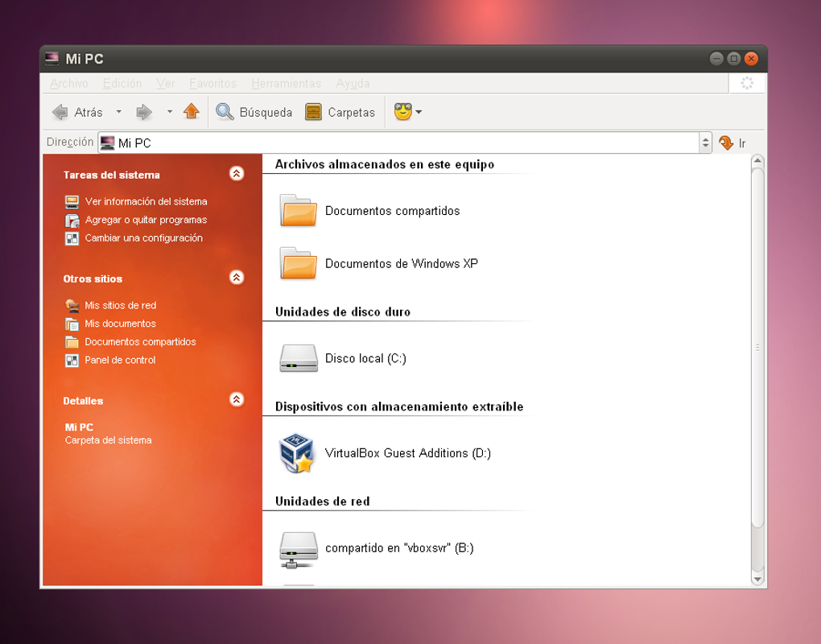Open Panel de control sidebar link

(120, 360)
